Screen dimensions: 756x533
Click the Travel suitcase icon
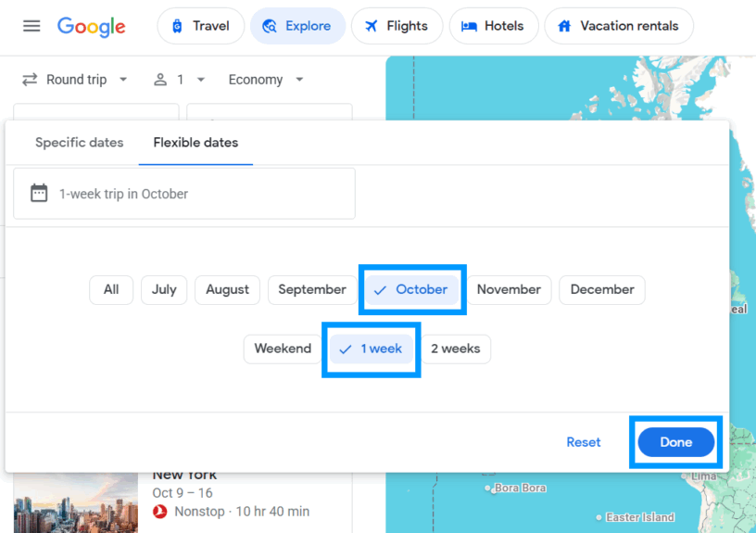coord(178,26)
